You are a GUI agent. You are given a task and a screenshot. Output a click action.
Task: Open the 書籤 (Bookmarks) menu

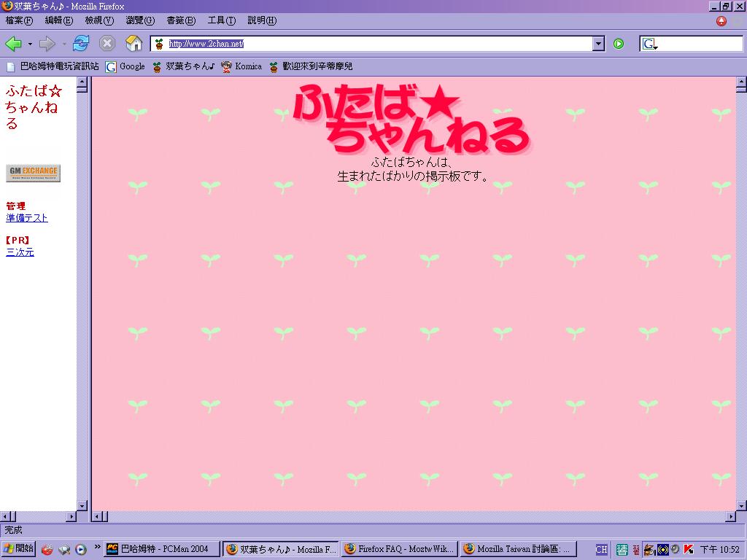coord(181,20)
